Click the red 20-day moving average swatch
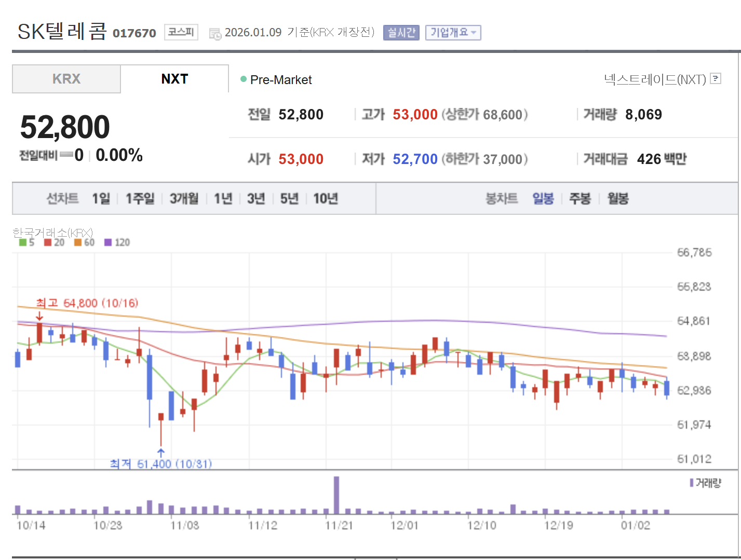This screenshot has height=560, width=741. [48, 242]
